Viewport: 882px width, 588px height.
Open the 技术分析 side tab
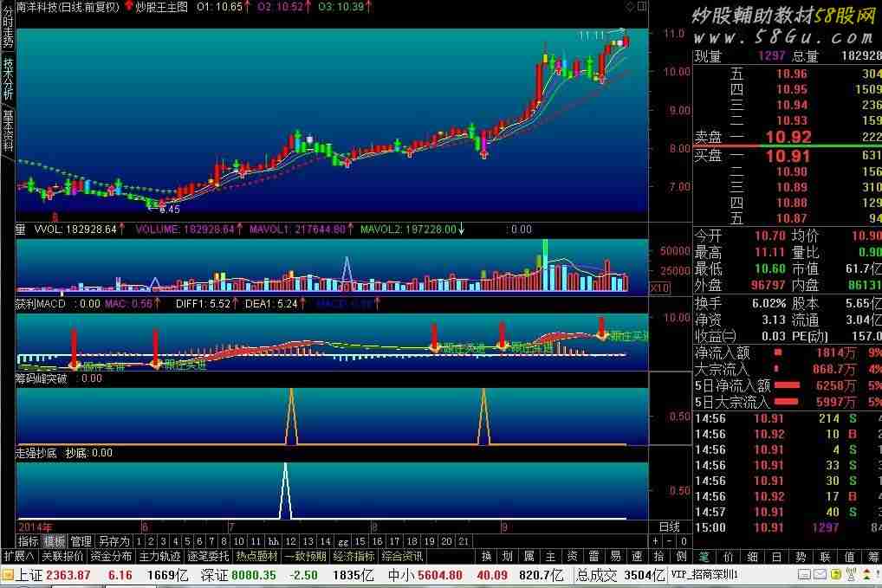pos(7,79)
